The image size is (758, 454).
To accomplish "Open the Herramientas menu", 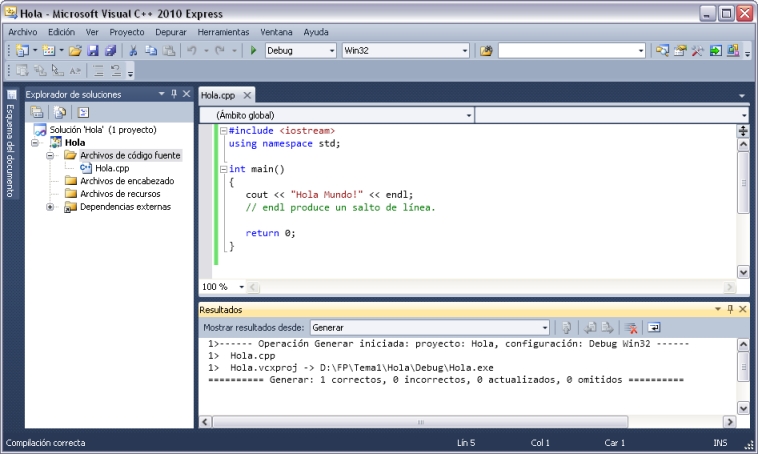I will [x=223, y=32].
